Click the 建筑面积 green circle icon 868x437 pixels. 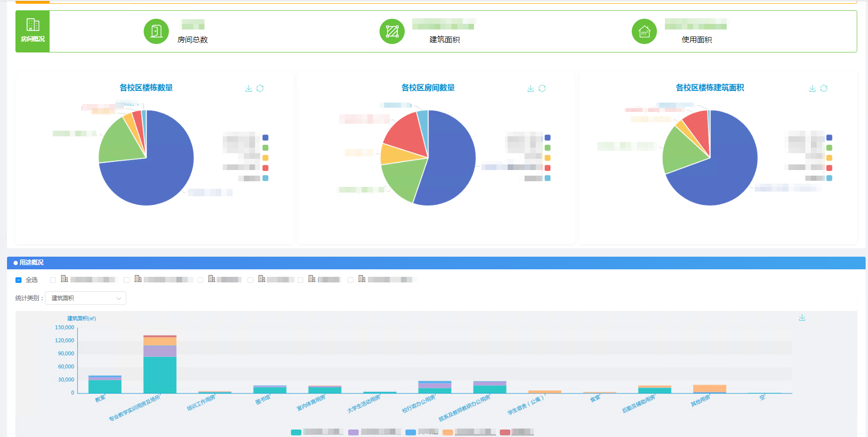click(x=392, y=31)
